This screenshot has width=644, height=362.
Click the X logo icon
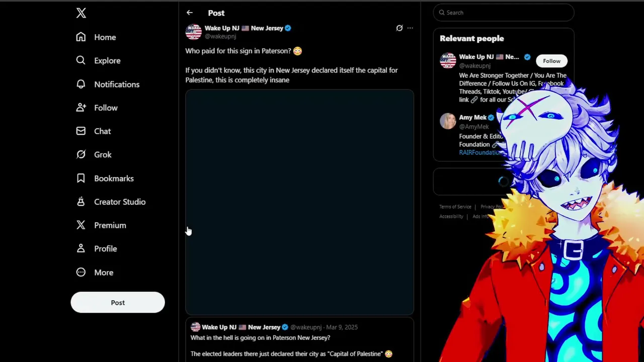click(x=81, y=13)
